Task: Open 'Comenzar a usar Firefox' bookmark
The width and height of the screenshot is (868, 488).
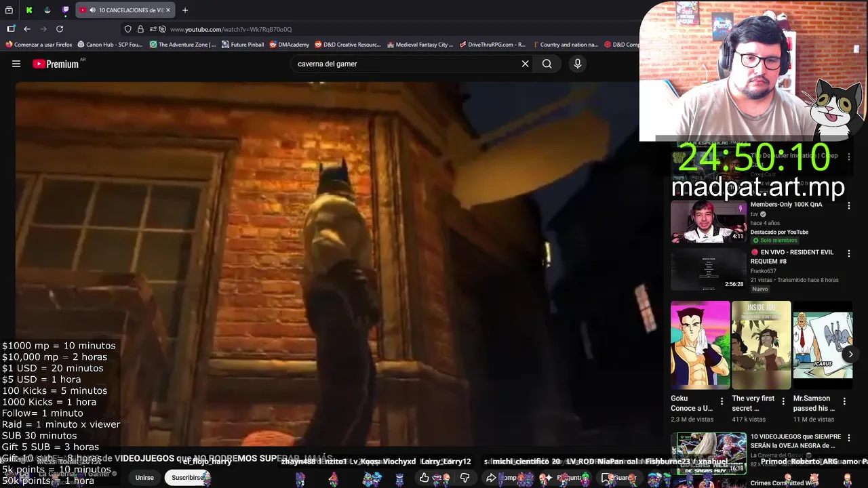Action: click(x=39, y=45)
